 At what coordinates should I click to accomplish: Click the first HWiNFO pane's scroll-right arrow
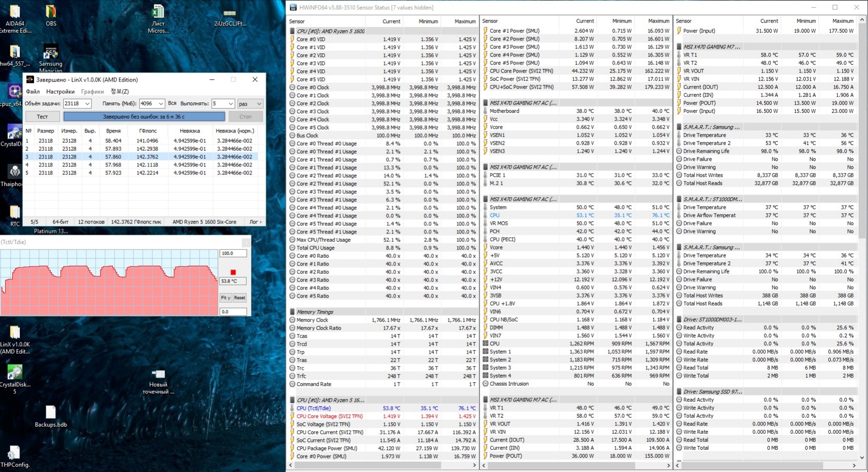(474, 465)
